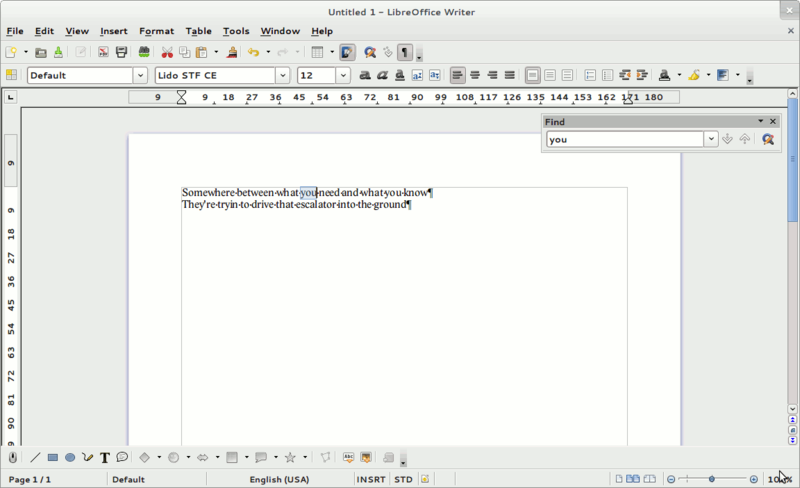Toggle Align Right paragraph button

coord(492,76)
